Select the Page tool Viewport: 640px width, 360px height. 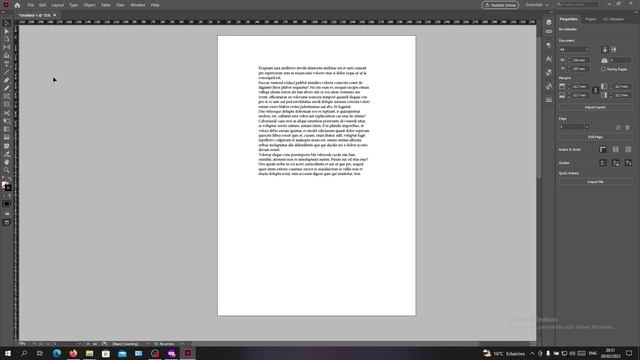click(7, 39)
